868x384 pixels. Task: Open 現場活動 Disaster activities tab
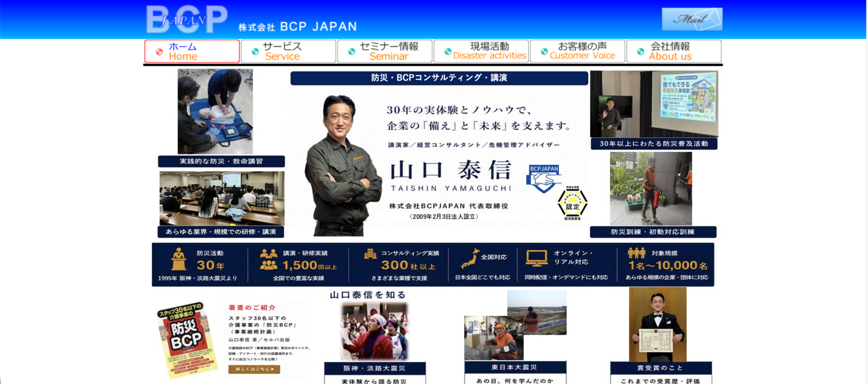tap(481, 51)
